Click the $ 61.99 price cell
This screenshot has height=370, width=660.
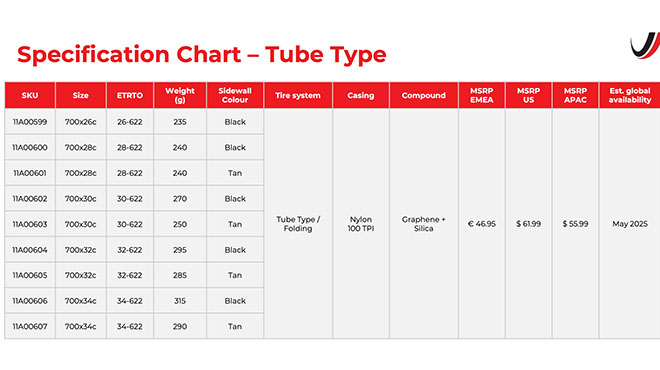click(x=529, y=224)
